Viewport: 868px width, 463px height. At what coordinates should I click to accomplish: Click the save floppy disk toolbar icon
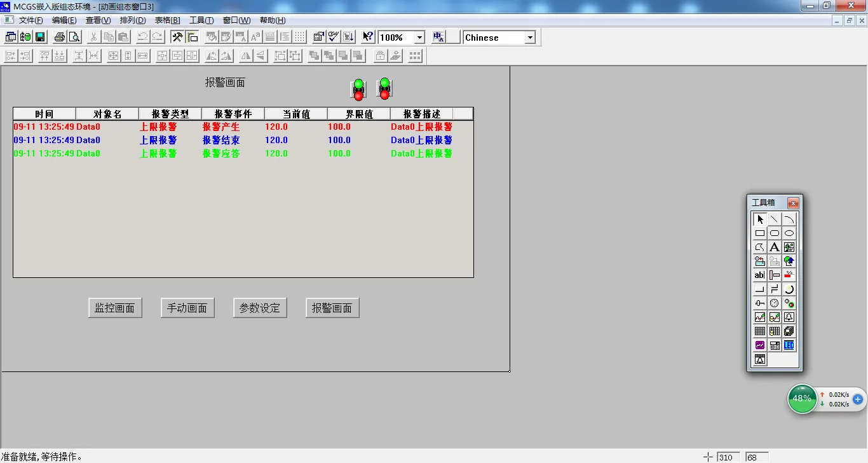pos(40,37)
